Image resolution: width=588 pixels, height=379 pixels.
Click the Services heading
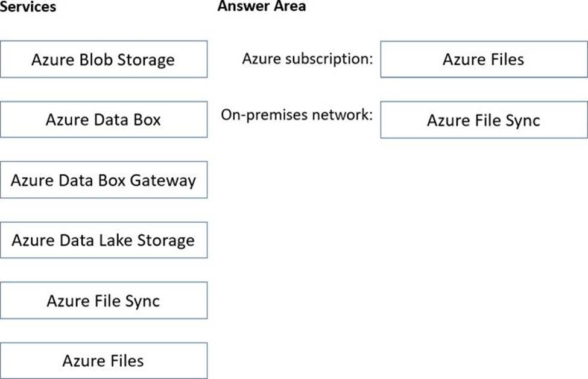tap(28, 7)
